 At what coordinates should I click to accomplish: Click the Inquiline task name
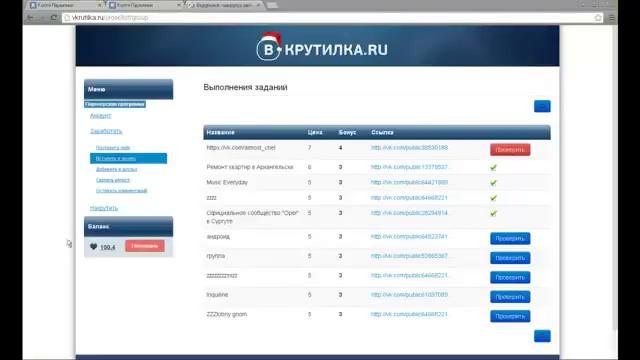click(217, 295)
